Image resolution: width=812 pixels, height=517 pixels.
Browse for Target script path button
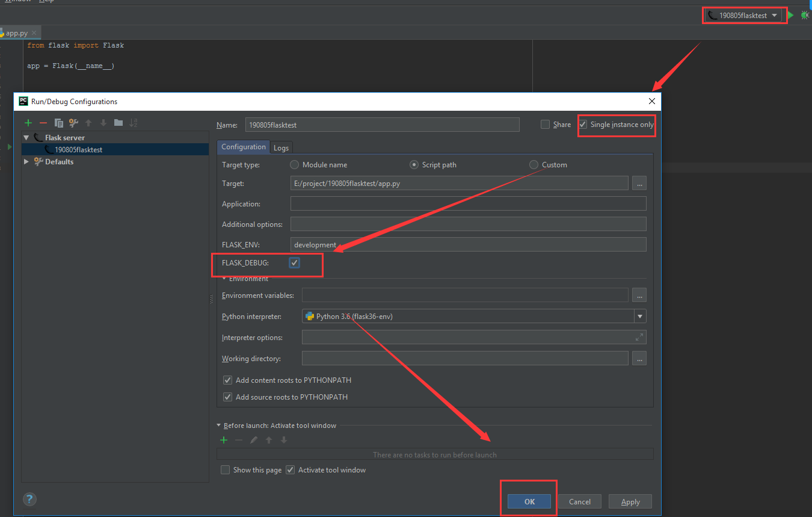coord(639,184)
